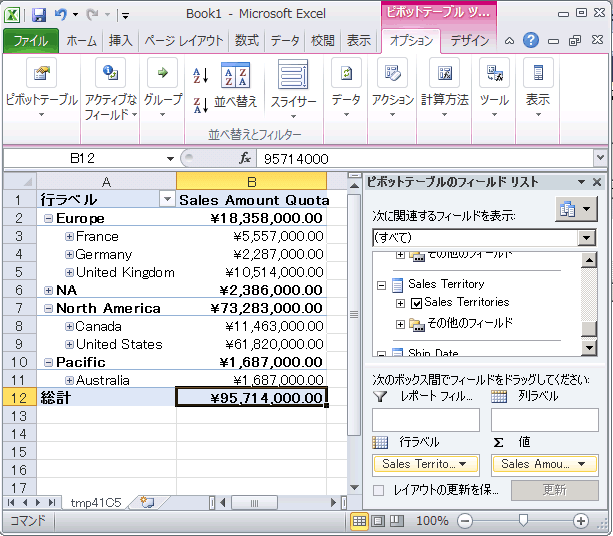This screenshot has height=536, width=613.
Task: Open Sales Territo... row field button
Action: point(426,464)
